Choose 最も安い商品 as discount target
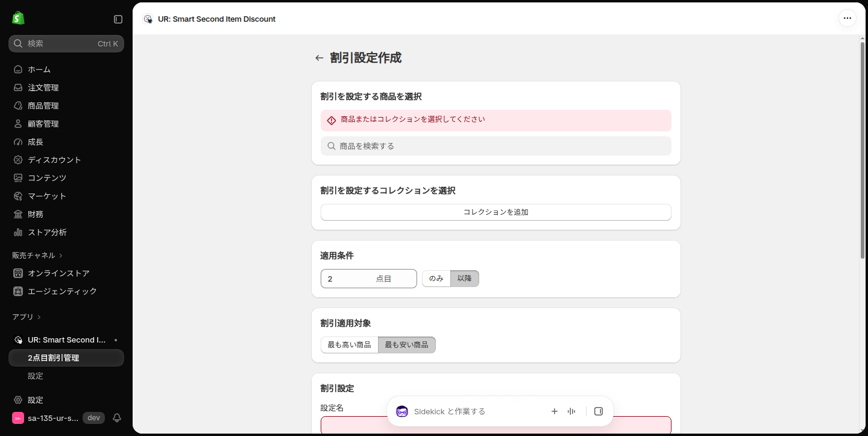The image size is (868, 436). 407,345
